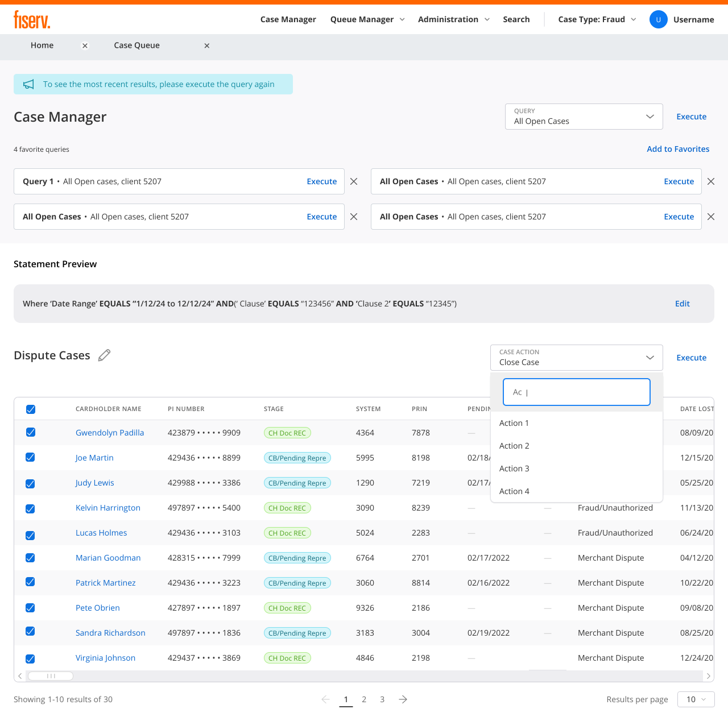Click the Stage column header
The image size is (728, 709).
click(274, 409)
